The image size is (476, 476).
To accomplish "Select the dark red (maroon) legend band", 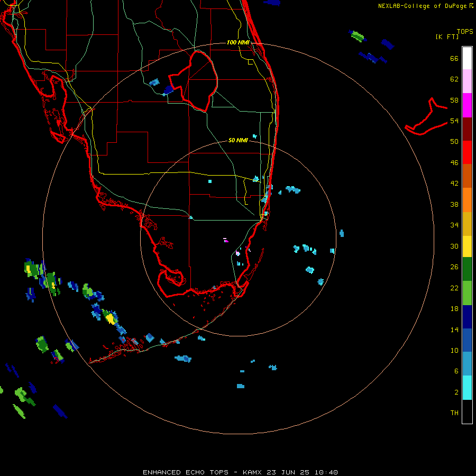I will tap(467, 129).
